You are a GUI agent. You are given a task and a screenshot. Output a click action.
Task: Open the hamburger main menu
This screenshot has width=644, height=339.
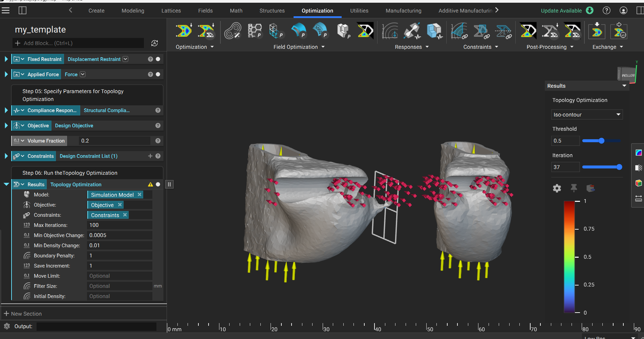pos(5,10)
